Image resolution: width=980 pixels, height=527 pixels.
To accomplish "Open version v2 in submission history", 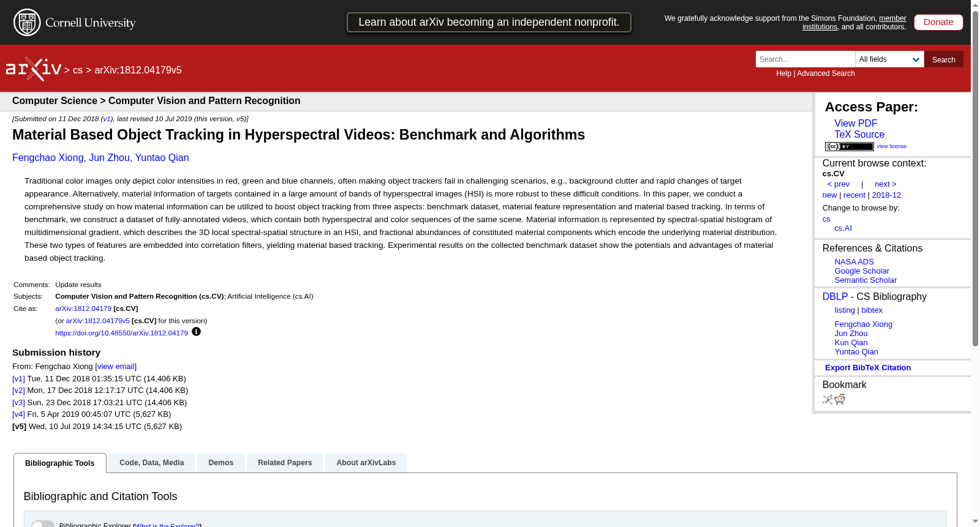I will coord(19,391).
